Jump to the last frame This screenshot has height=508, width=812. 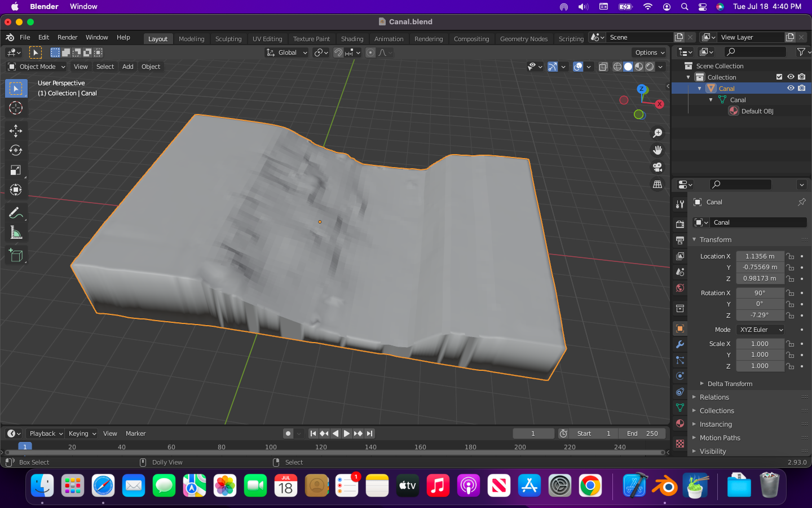pos(369,433)
